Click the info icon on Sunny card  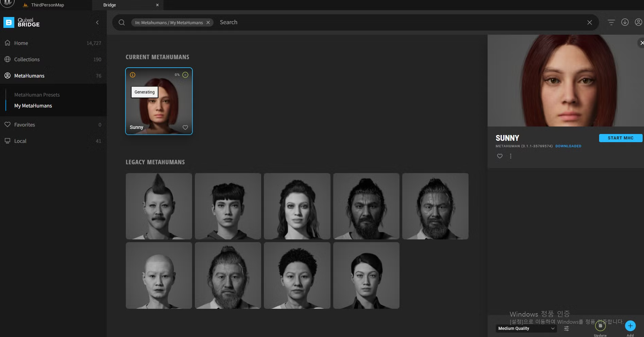[133, 75]
